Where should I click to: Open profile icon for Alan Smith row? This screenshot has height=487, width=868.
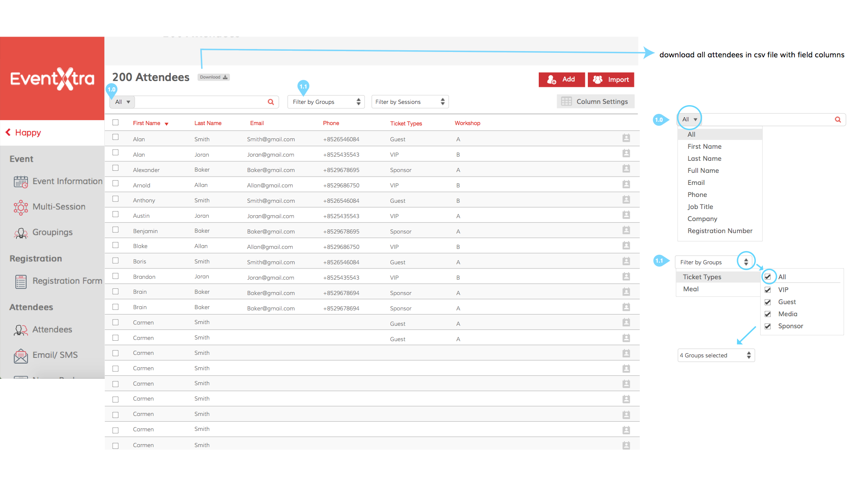point(626,138)
